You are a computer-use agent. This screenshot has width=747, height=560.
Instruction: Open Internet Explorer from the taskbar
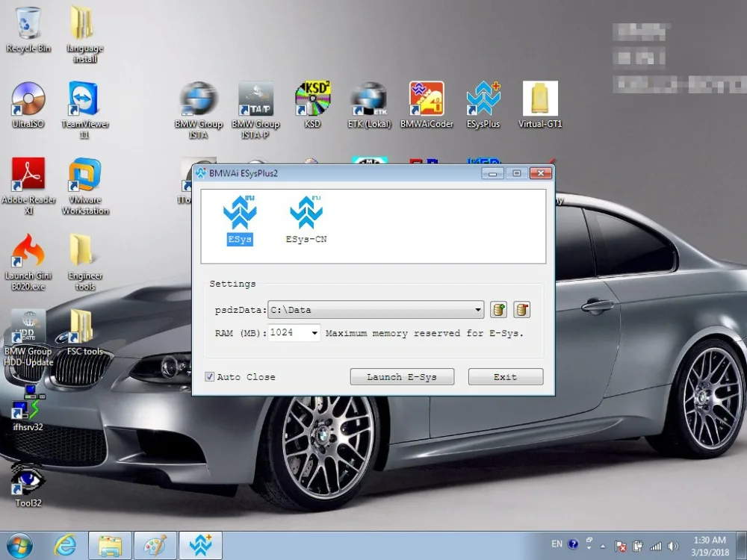click(x=65, y=546)
